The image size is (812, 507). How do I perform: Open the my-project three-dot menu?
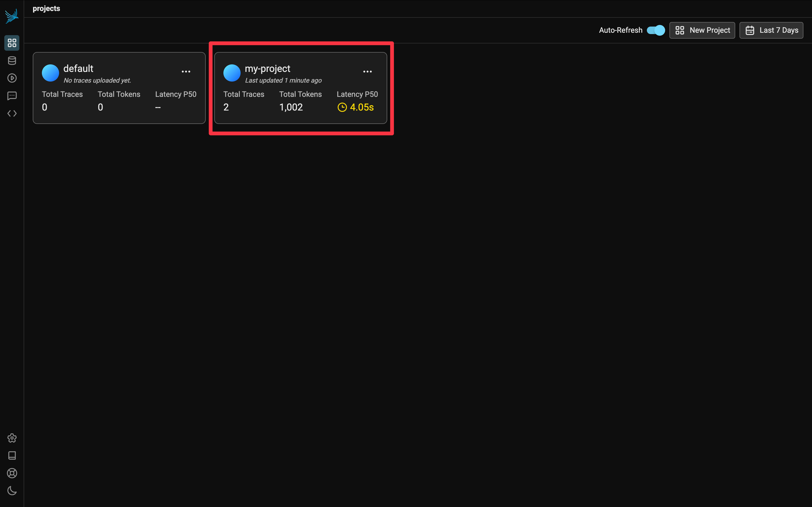(367, 71)
